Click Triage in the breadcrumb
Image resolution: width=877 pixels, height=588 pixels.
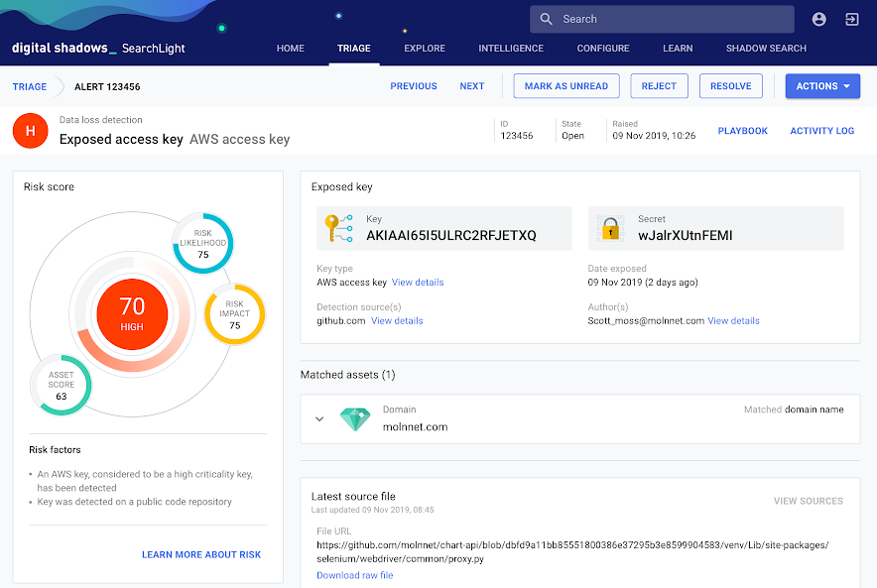pyautogui.click(x=30, y=86)
